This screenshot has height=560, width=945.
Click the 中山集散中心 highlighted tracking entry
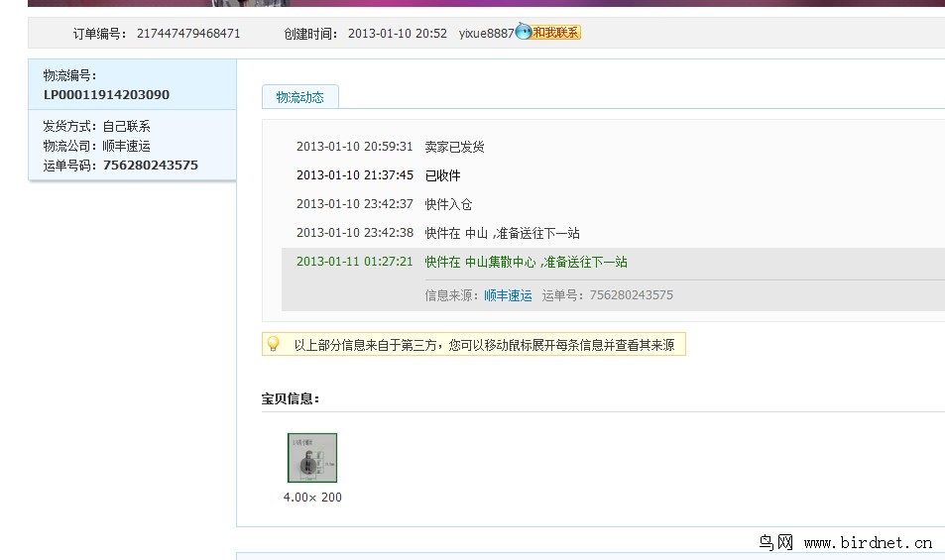(x=526, y=263)
